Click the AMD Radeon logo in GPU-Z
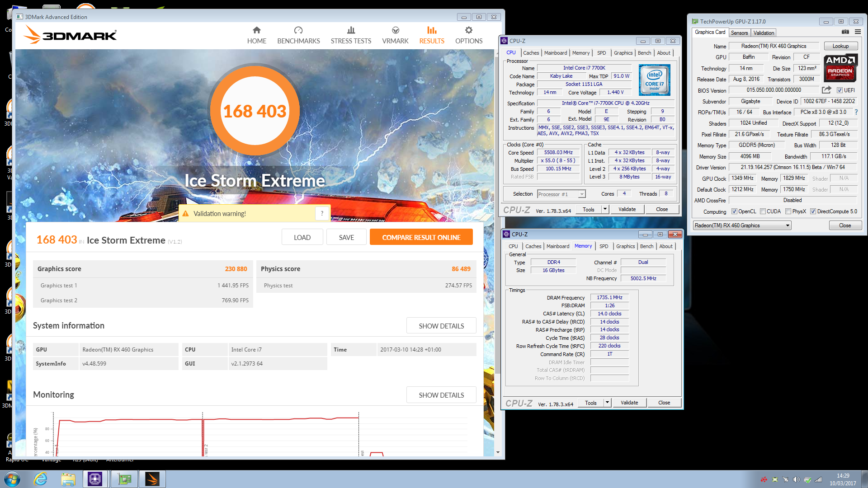The height and width of the screenshot is (488, 868). click(840, 67)
